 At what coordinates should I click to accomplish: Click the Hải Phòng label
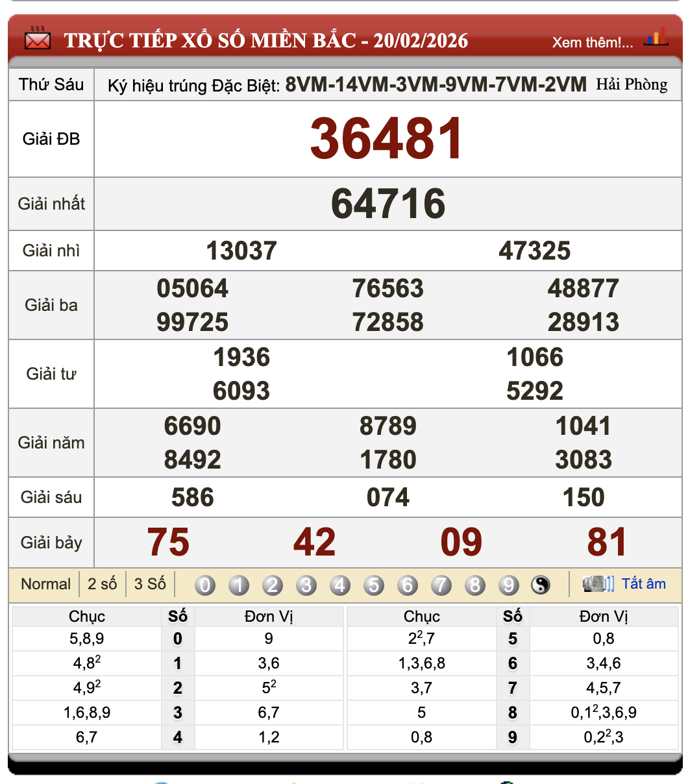point(631,84)
